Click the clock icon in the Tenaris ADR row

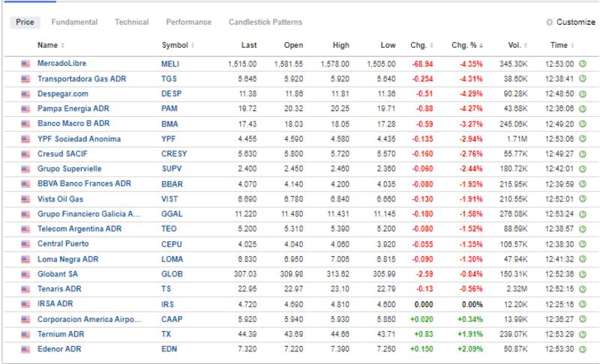click(583, 289)
